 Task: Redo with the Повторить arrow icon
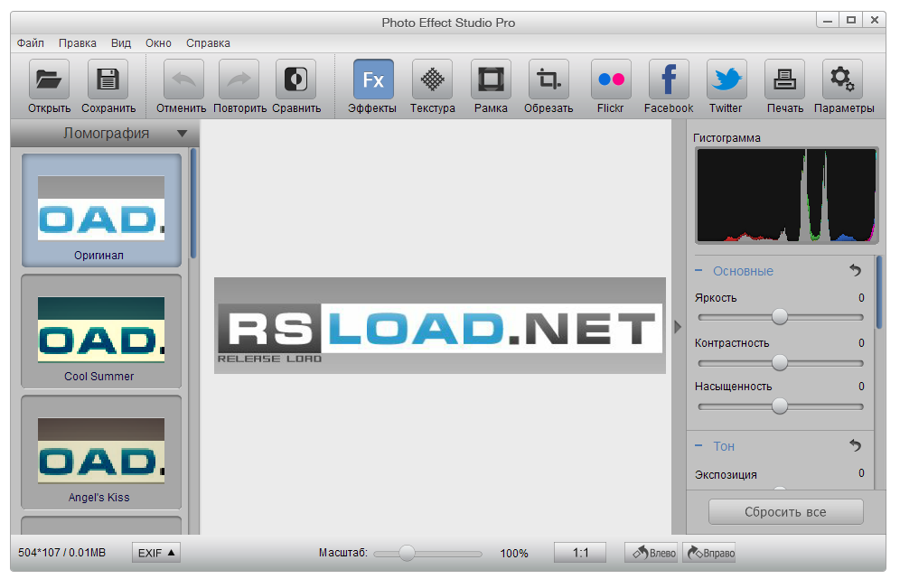click(x=239, y=79)
